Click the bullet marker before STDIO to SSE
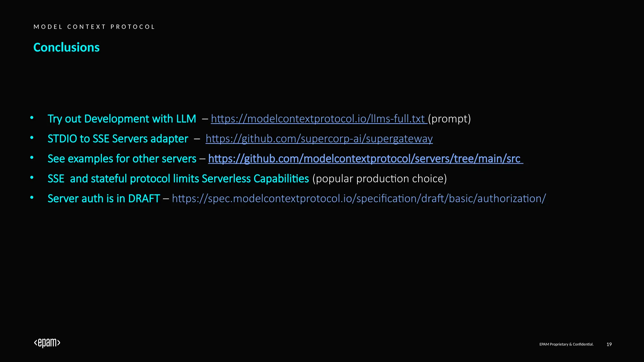644x362 pixels. tap(32, 138)
